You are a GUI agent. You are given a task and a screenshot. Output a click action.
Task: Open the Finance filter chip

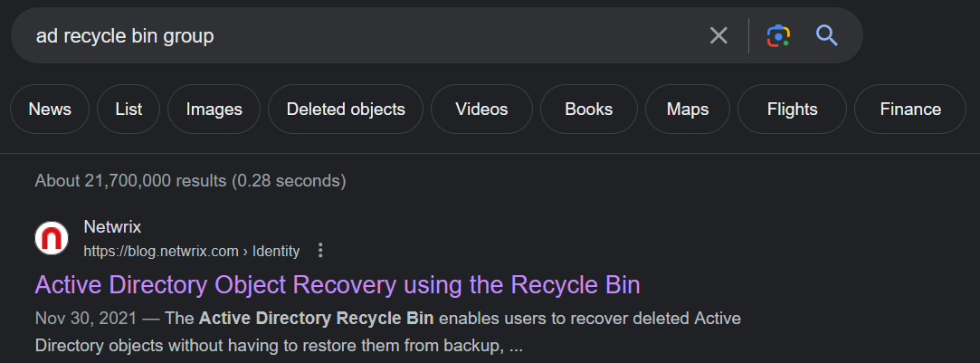pos(910,110)
